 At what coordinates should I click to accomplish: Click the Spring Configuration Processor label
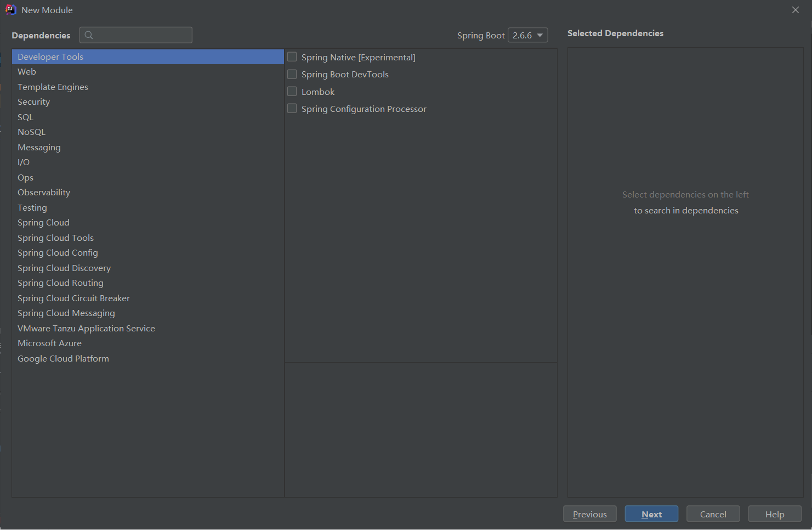point(364,109)
